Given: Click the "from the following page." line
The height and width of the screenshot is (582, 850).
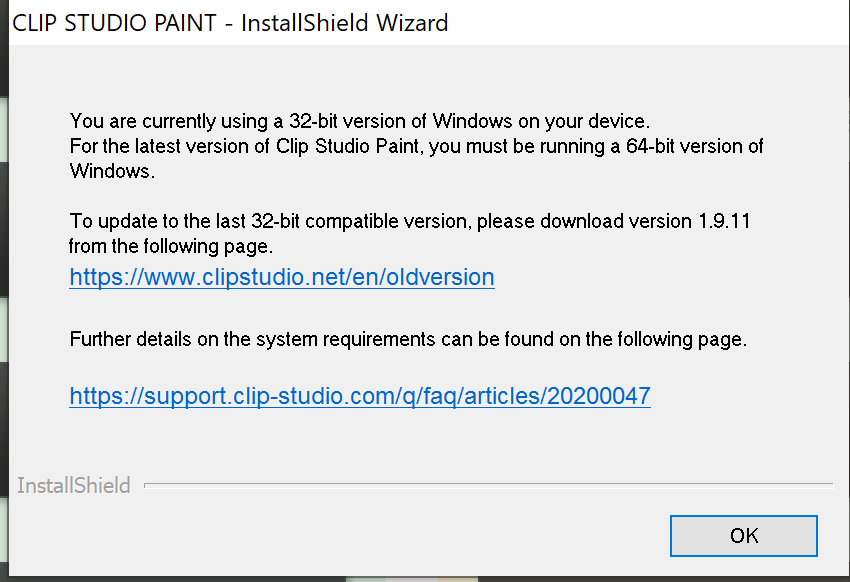Looking at the screenshot, I should point(170,245).
